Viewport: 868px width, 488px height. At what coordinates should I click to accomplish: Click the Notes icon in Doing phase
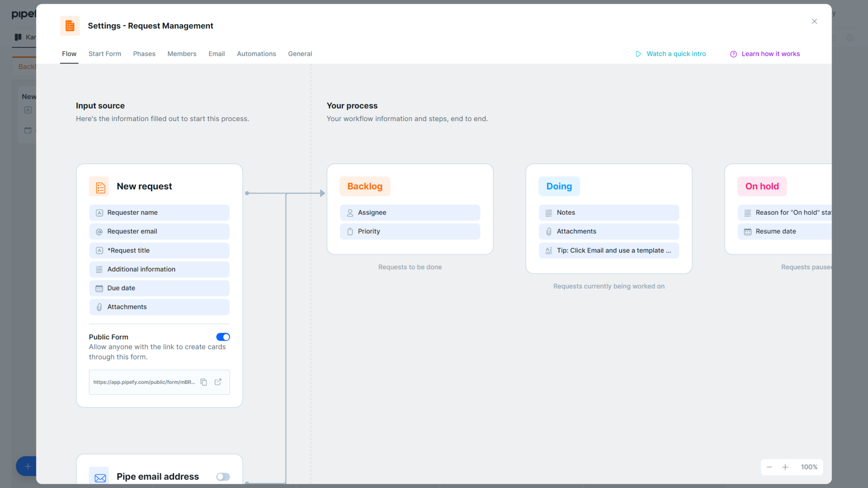[548, 212]
